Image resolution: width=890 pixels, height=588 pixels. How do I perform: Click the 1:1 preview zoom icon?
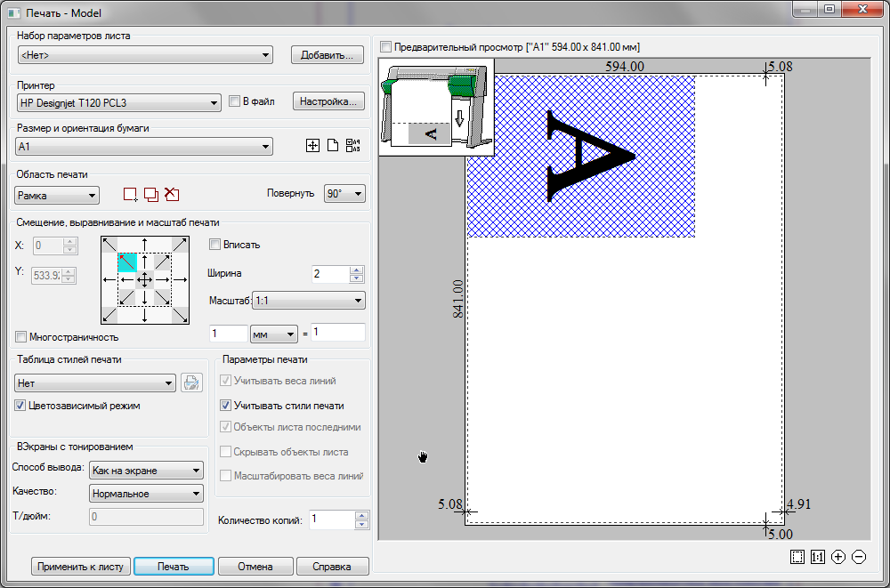(818, 556)
